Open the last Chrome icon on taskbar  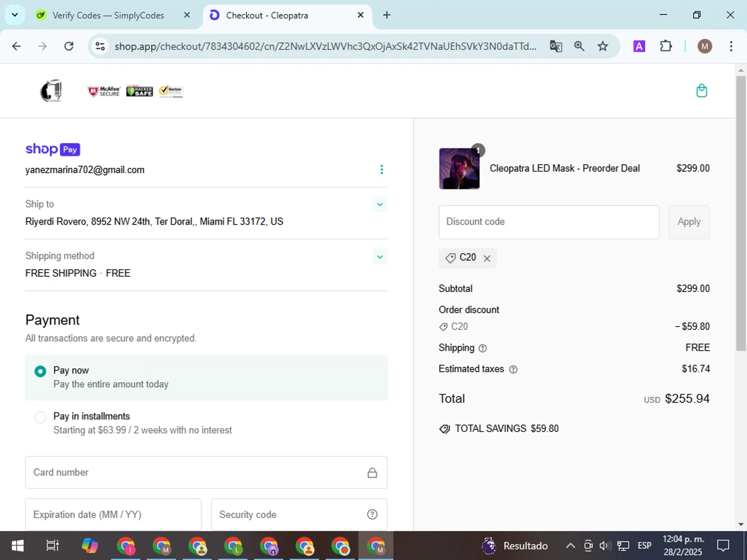pyautogui.click(x=376, y=546)
